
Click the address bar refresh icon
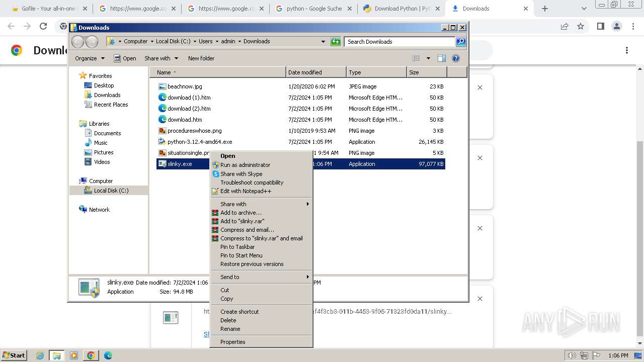point(336,42)
